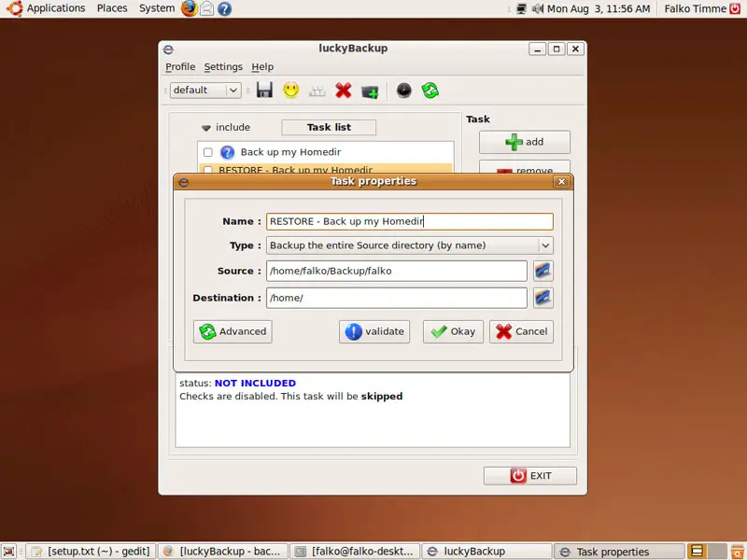Click the greyed-out toolbar icon next to the smiley

(x=317, y=90)
